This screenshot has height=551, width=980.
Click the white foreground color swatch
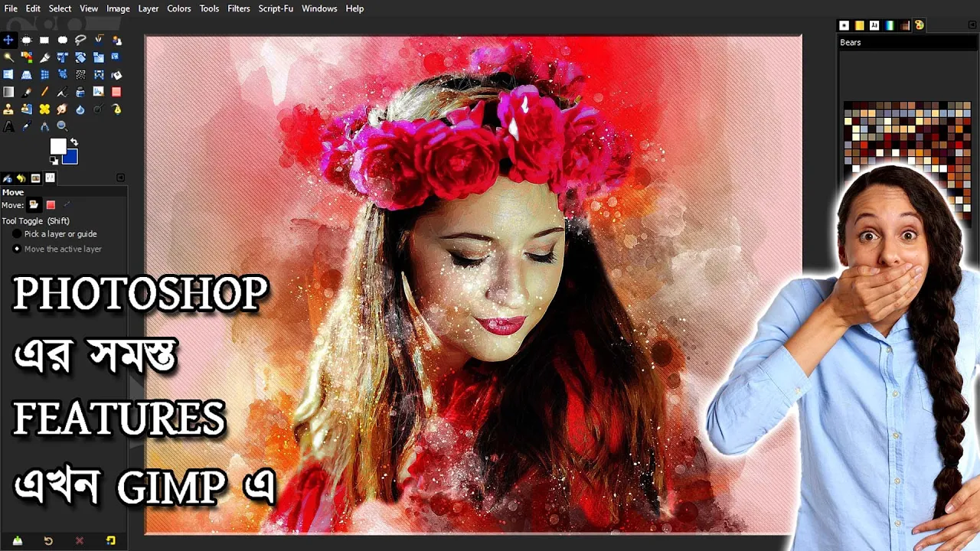57,145
